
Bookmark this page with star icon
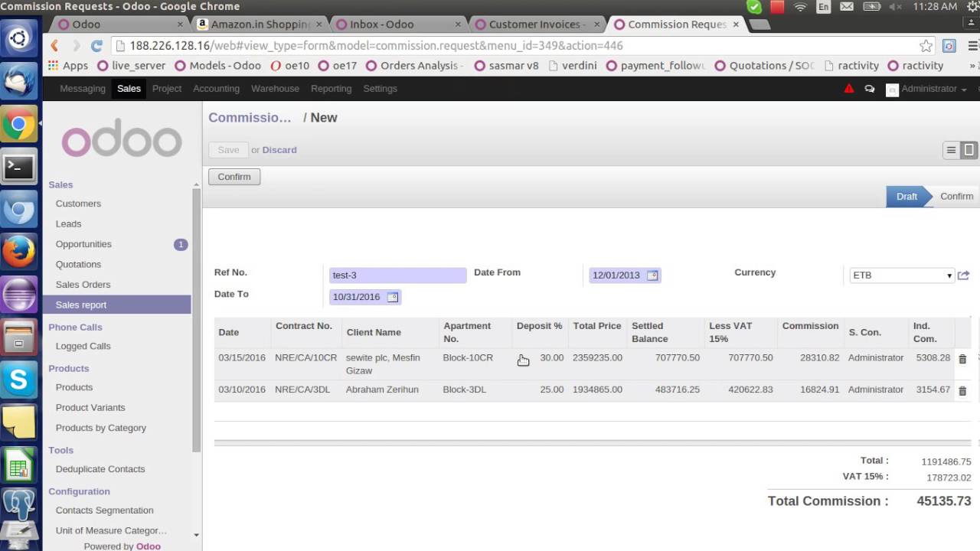(x=926, y=46)
